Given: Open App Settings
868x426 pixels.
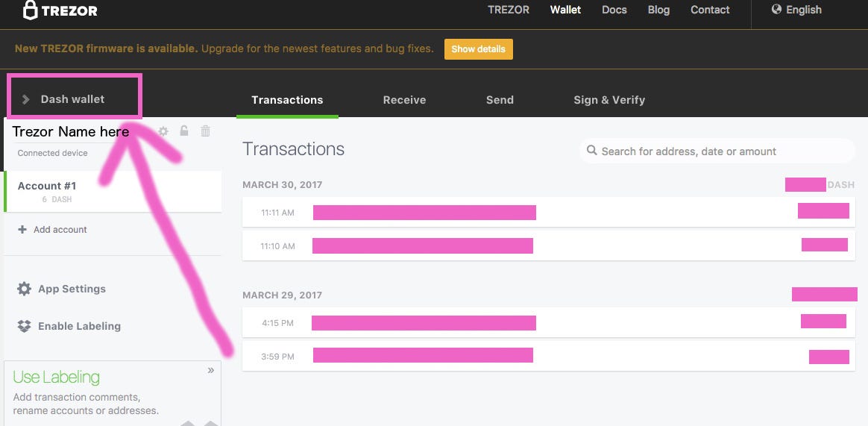Looking at the screenshot, I should (x=61, y=289).
